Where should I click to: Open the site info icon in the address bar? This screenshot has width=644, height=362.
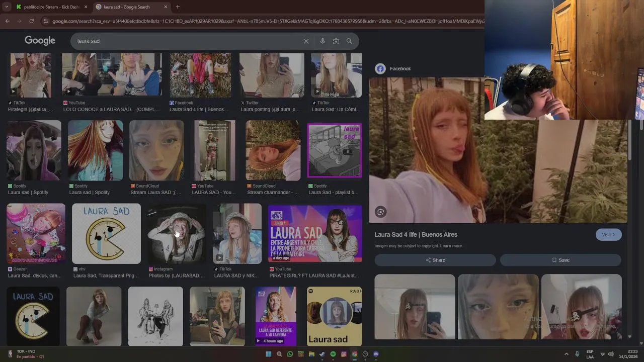click(46, 21)
